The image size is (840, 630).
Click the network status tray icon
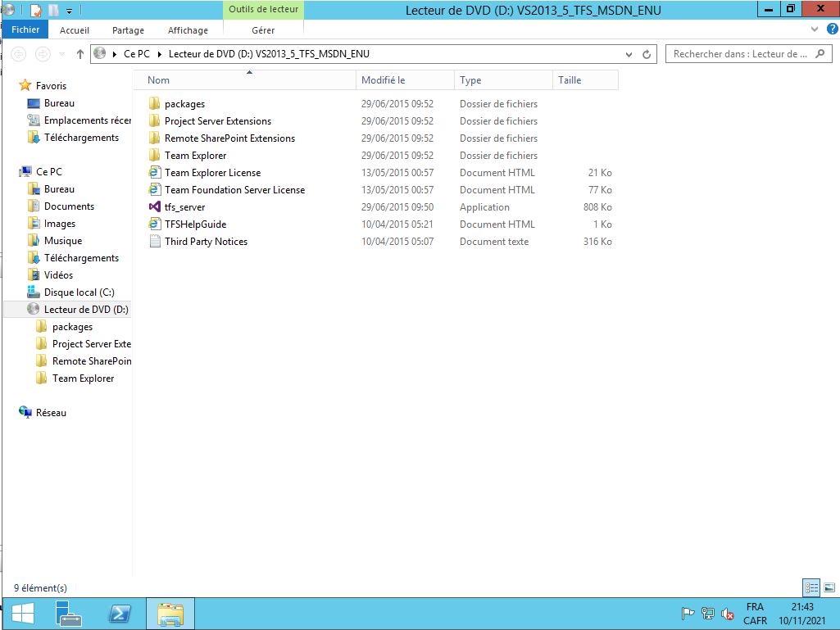708,614
